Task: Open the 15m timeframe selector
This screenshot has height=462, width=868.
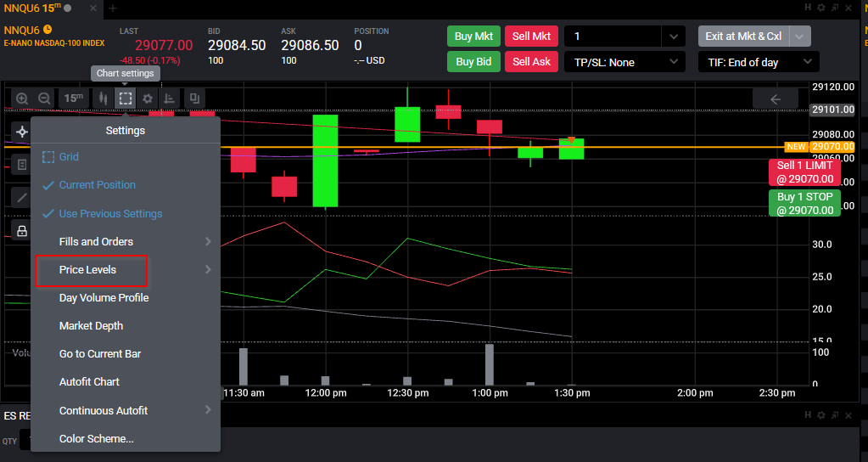Action: click(74, 99)
